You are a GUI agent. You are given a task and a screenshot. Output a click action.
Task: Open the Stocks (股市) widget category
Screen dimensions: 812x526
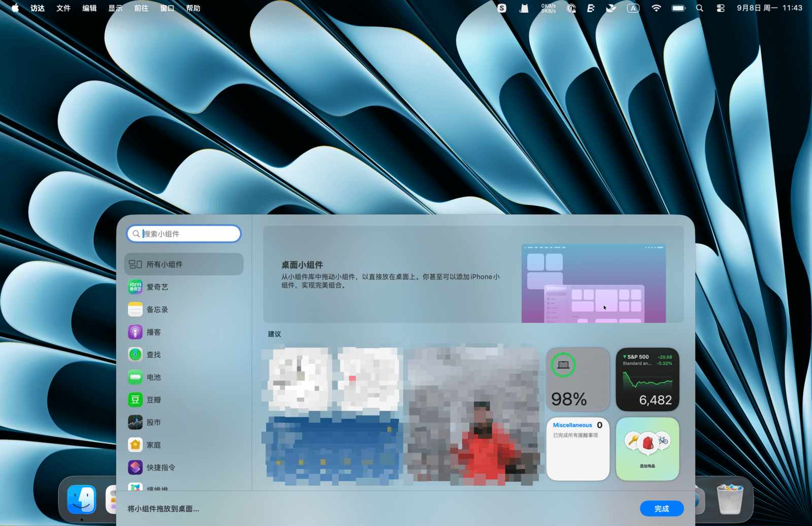tap(153, 422)
